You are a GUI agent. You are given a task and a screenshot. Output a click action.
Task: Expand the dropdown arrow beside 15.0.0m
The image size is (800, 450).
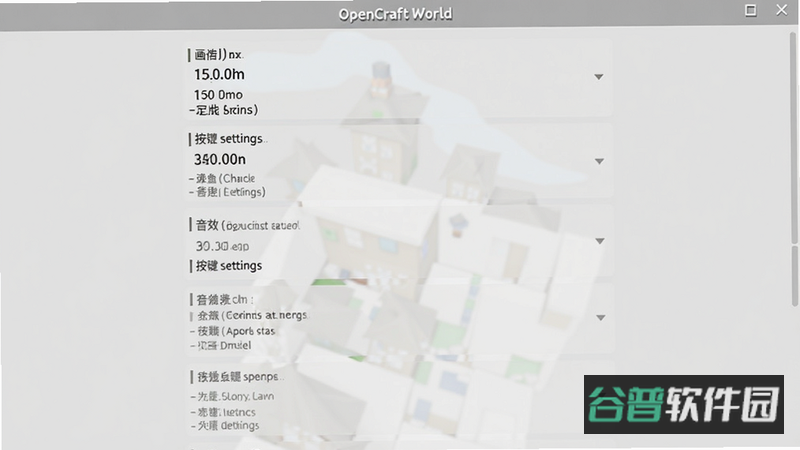598,77
